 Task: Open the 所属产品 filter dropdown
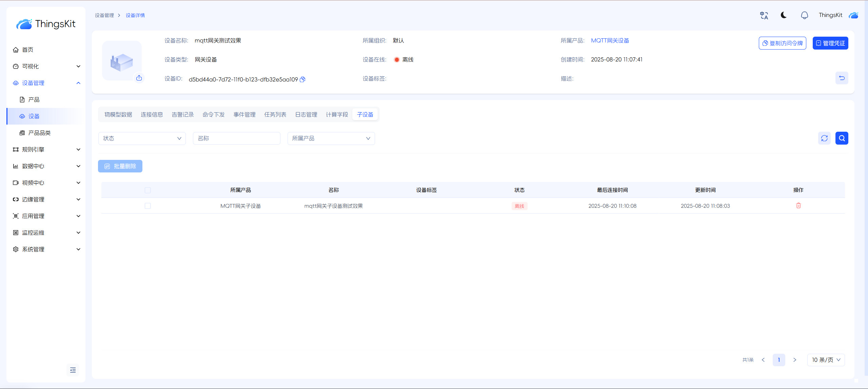point(331,138)
